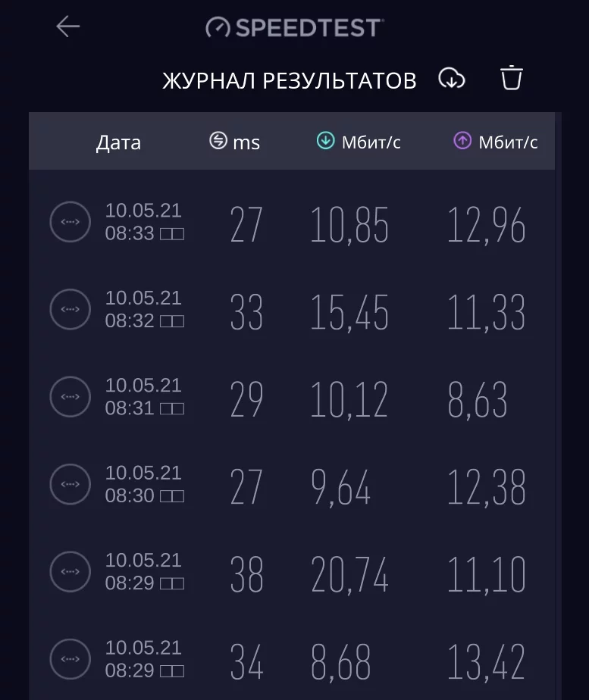589x700 pixels.
Task: Tap the connection icon for 08:32 result
Action: point(70,310)
